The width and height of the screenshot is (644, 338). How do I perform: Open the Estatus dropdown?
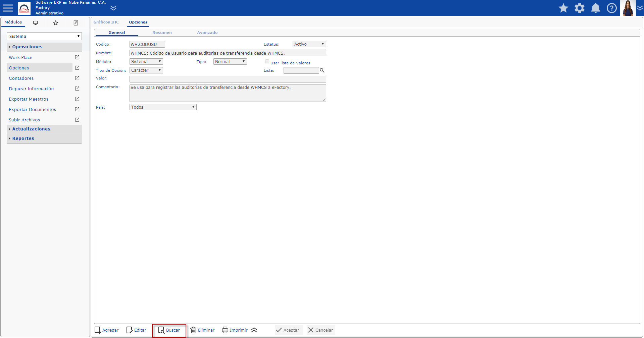coord(309,44)
